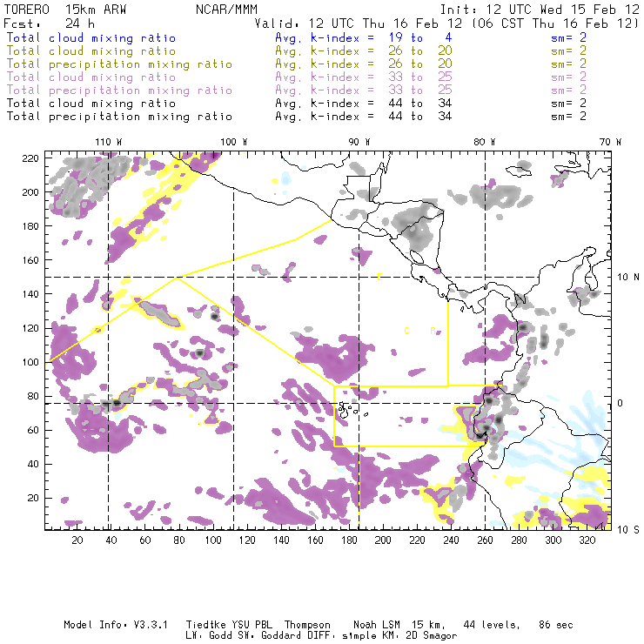This screenshot has width=644, height=644.
Task: Click the yellow 'C' marker on the map
Action: click(406, 331)
